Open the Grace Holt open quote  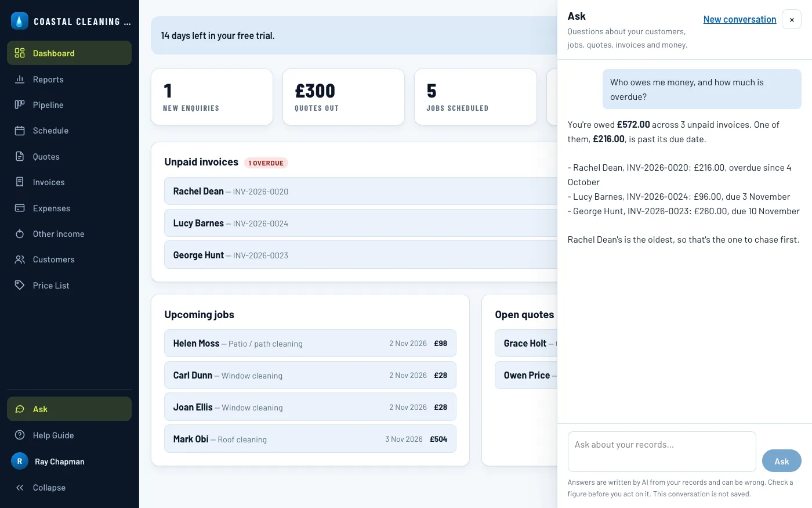coord(526,343)
